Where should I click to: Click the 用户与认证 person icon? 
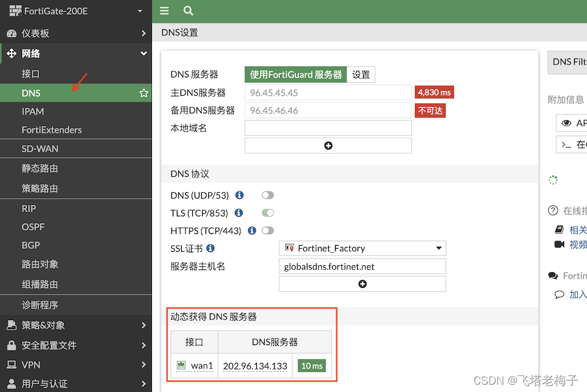12,383
